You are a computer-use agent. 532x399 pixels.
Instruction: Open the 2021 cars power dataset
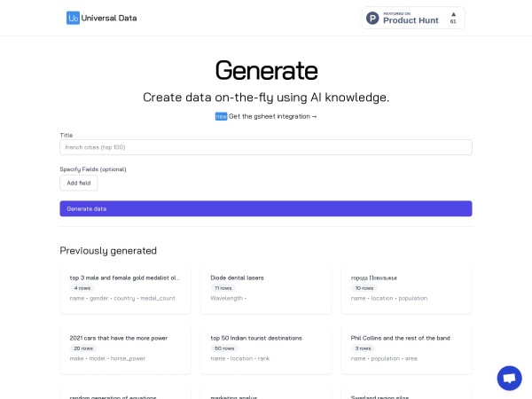tap(125, 348)
